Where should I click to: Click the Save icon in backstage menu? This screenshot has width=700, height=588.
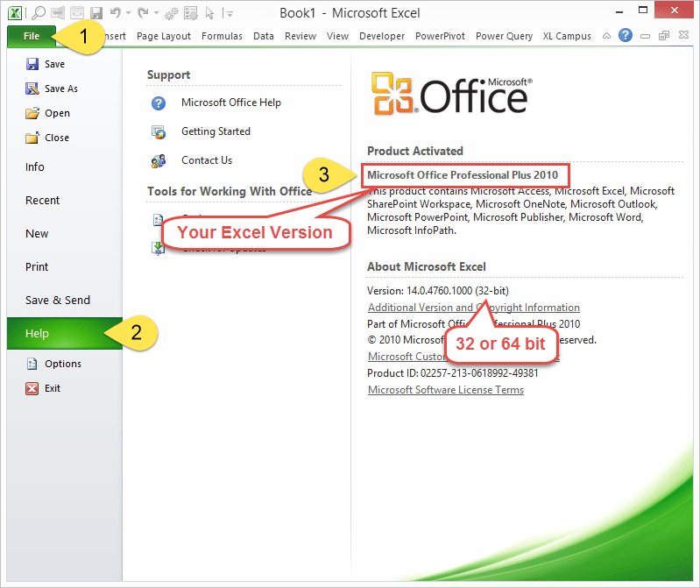pos(32,64)
